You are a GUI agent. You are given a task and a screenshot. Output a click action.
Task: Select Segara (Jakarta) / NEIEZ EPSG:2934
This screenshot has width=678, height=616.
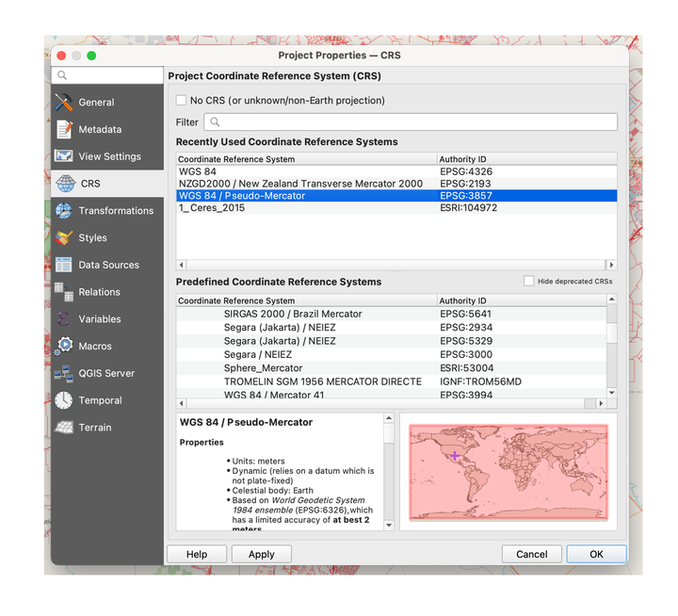click(392, 327)
